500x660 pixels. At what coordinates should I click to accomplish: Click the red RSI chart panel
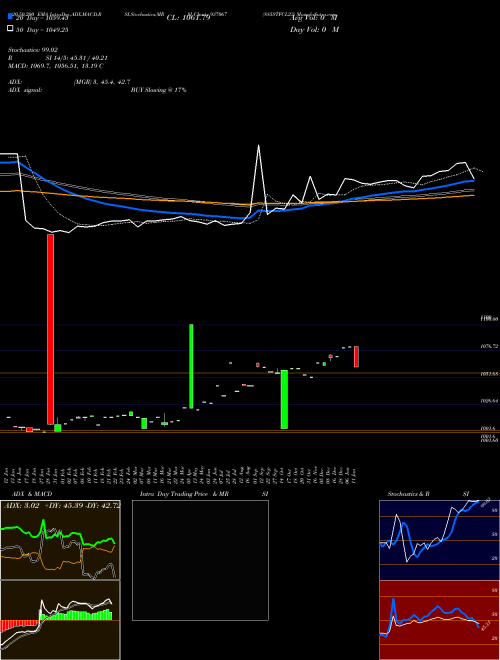[439, 620]
